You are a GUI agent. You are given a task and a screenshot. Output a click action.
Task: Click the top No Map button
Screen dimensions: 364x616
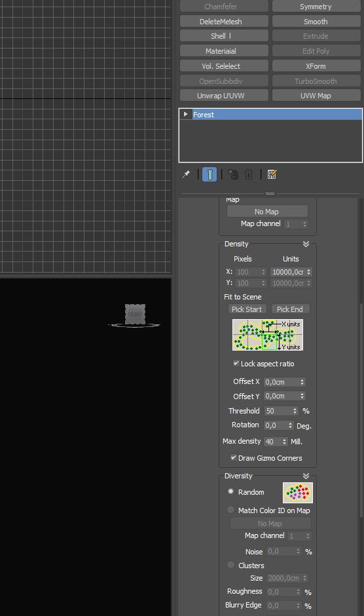(x=267, y=212)
